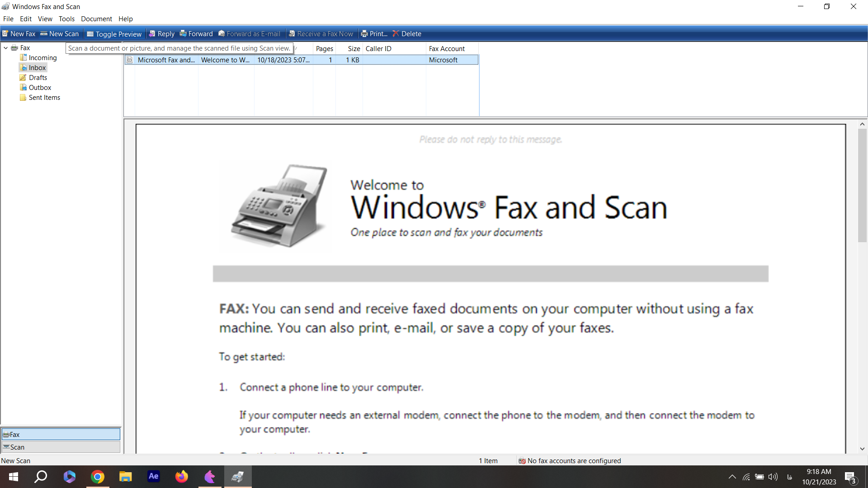Open After Effects from the taskbar
Viewport: 868px width, 488px height.
pos(154,477)
